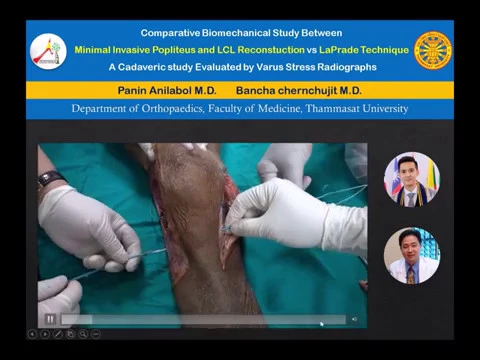
Task: Select the text 'Panin Anilabol M.D.'
Action: click(167, 90)
